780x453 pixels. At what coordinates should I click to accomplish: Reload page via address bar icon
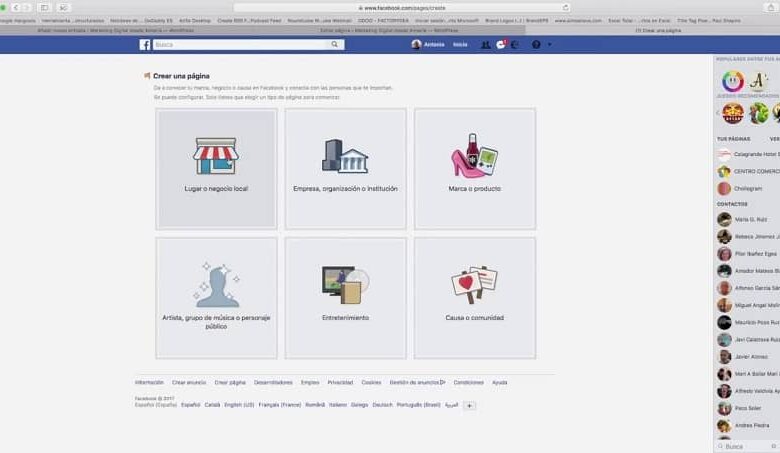(565, 8)
